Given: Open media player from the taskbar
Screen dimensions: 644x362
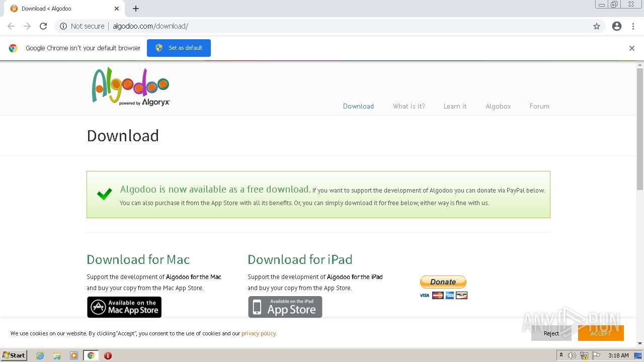Looking at the screenshot, I should click(74, 355).
